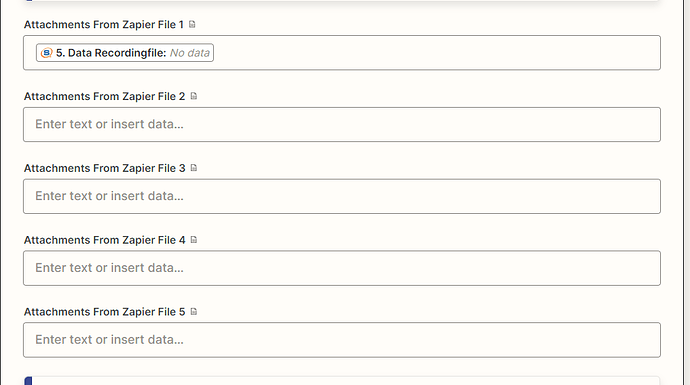Viewport: 690px width, 385px height.
Task: Click the file icon beside Zapier File 5 label
Action: pyautogui.click(x=194, y=312)
